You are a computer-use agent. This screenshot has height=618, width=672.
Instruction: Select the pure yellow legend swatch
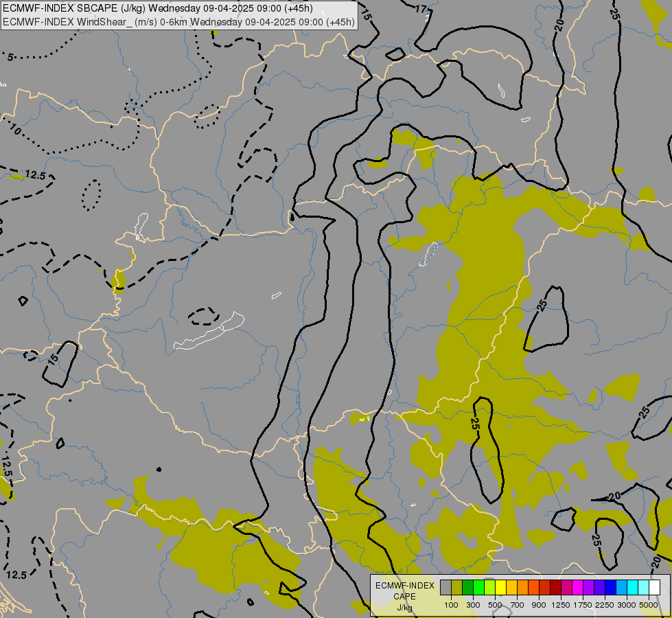coord(500,588)
